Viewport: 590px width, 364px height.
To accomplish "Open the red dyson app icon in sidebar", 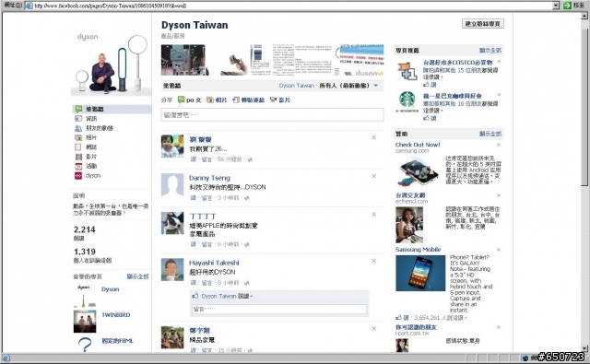I will (78, 176).
